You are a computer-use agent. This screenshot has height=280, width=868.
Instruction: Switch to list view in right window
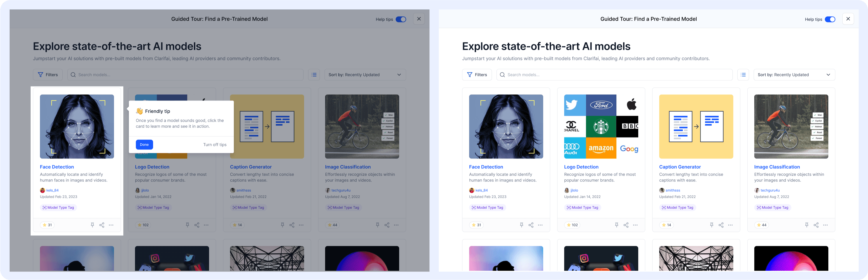coord(743,75)
